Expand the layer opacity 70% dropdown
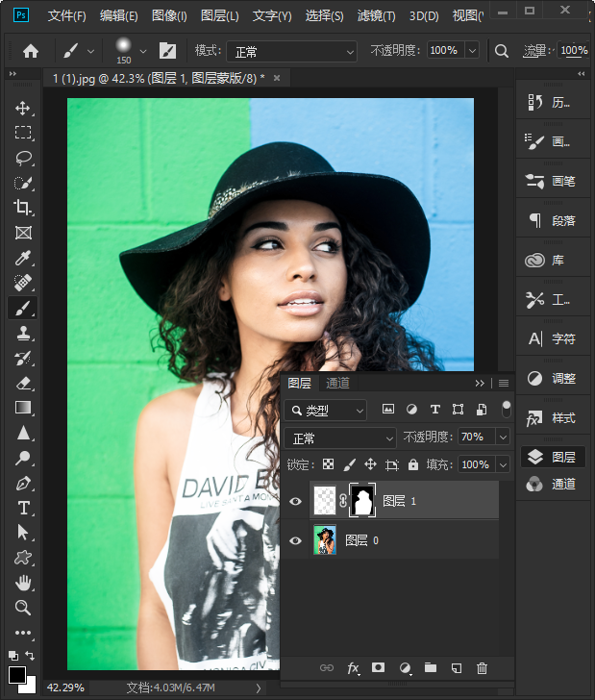 502,437
